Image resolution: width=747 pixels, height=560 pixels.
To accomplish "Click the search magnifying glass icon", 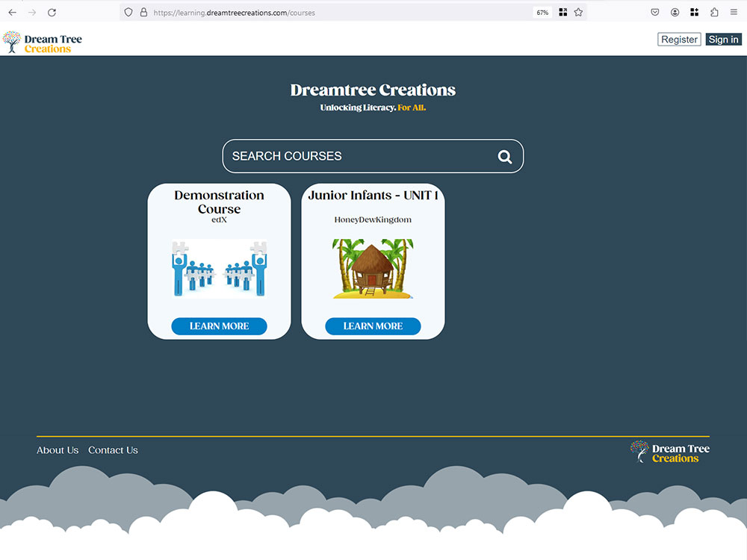I will (x=504, y=156).
